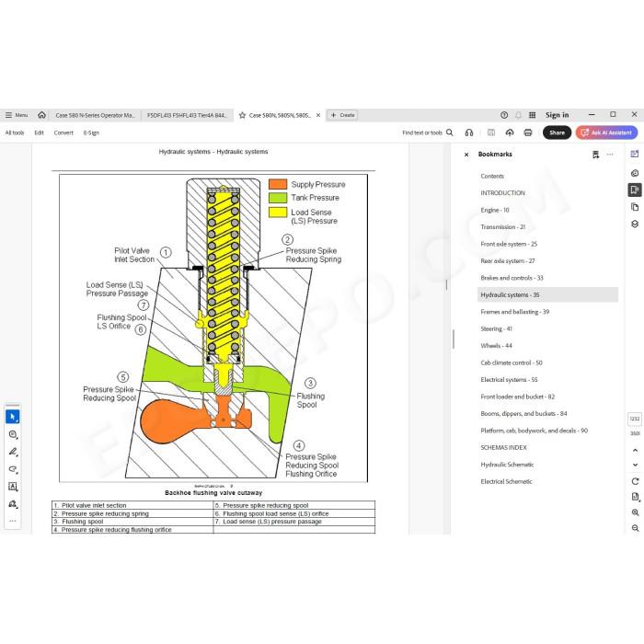Click the add bookmark icon

(595, 155)
